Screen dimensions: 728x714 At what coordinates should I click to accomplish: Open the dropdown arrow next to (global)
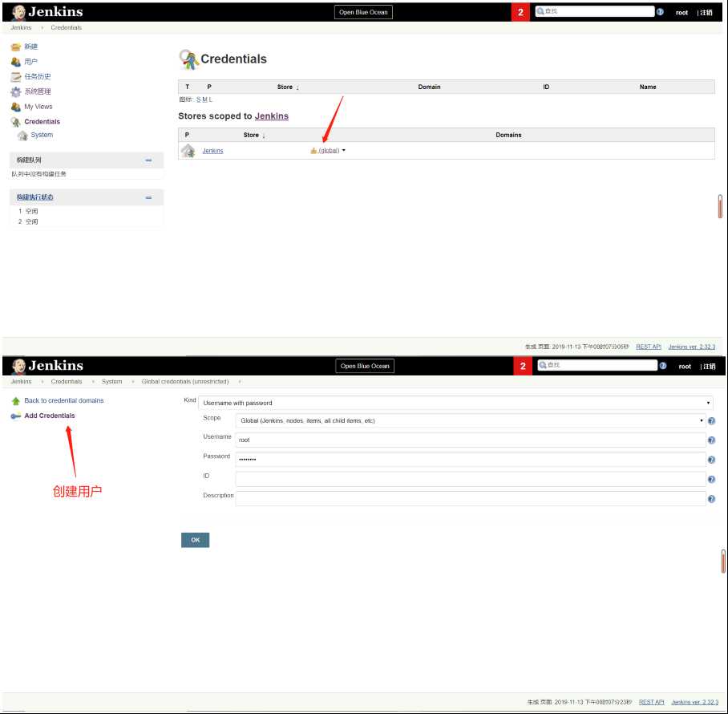[344, 151]
